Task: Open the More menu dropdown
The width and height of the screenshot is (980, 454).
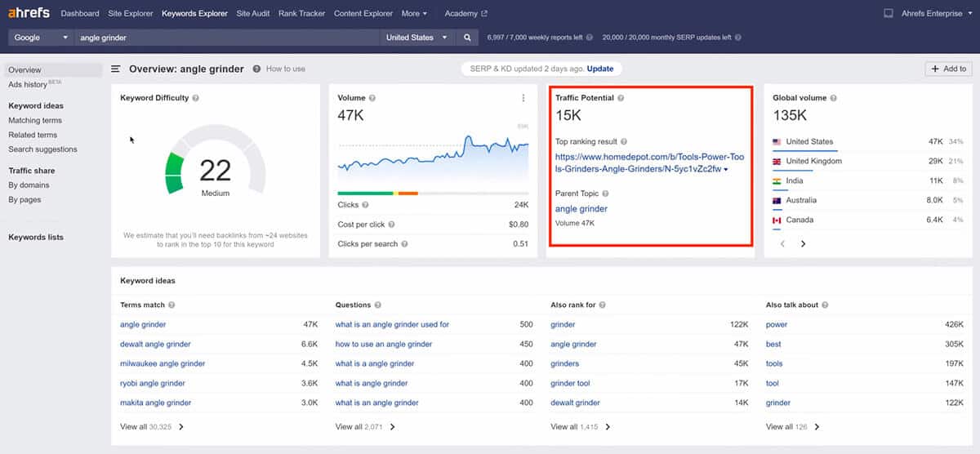Action: point(414,13)
